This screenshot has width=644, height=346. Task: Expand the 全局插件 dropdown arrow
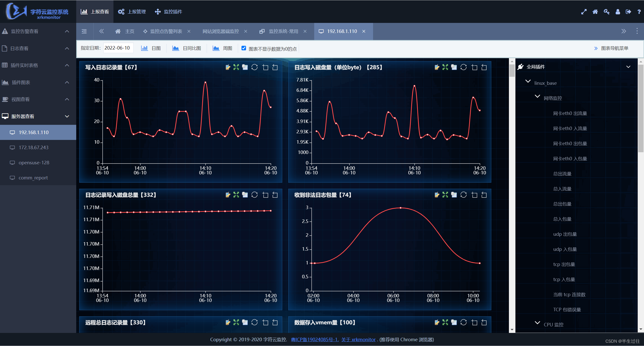tap(628, 67)
